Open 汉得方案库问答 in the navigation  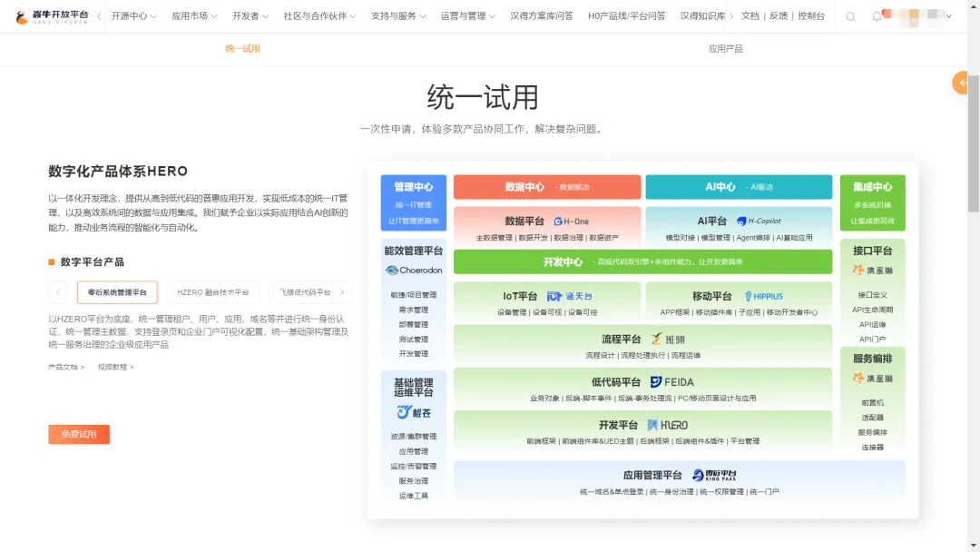click(541, 16)
